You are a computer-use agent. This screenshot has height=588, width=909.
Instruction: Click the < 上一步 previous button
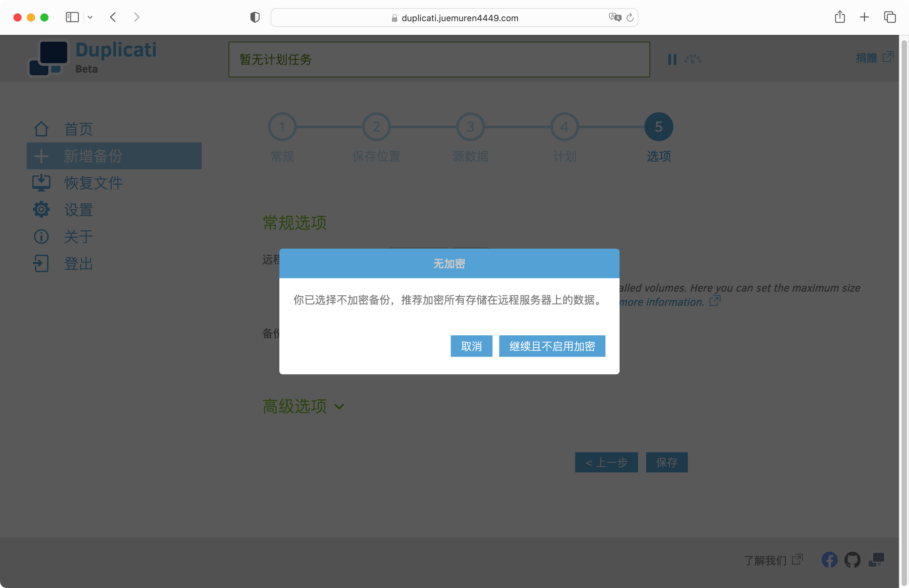(x=606, y=462)
